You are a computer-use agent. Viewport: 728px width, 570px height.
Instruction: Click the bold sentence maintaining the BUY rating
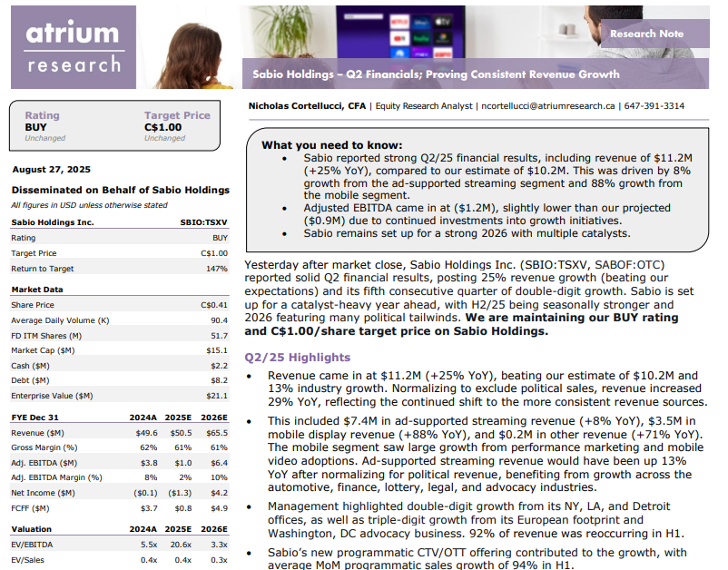pos(461,324)
